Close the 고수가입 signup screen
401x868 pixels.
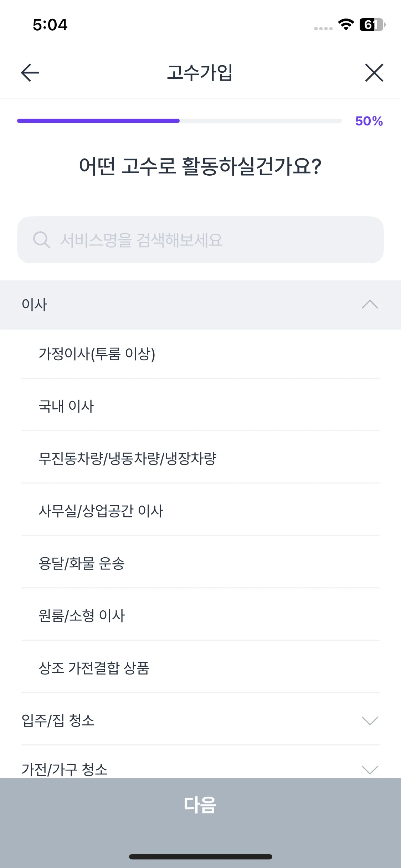374,73
